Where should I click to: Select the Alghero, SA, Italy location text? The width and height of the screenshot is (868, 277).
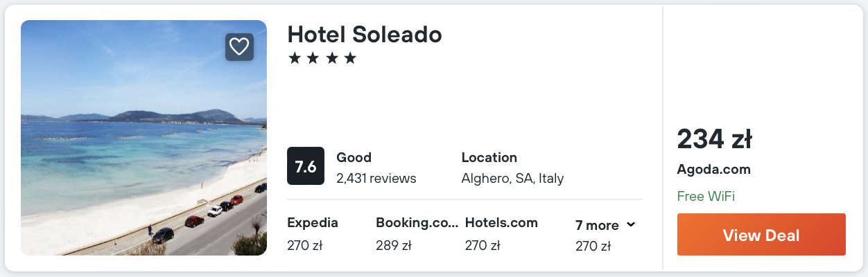pos(512,178)
